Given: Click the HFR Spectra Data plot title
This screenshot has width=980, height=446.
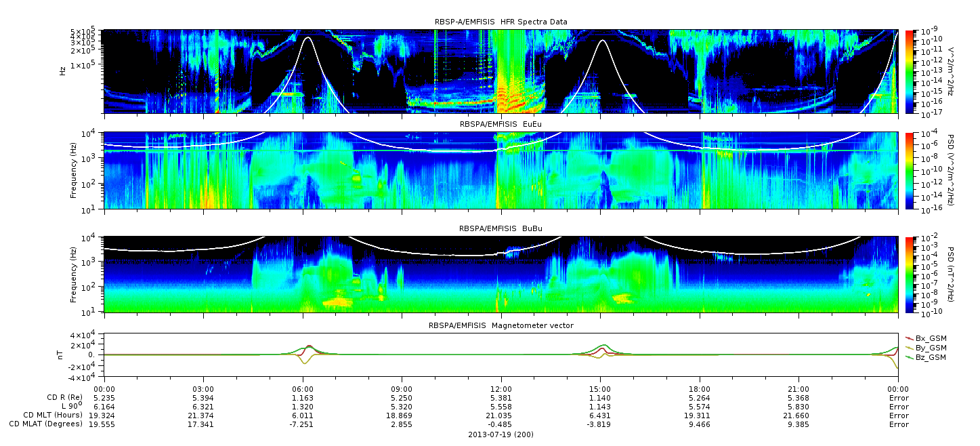Looking at the screenshot, I should pyautogui.click(x=500, y=22).
